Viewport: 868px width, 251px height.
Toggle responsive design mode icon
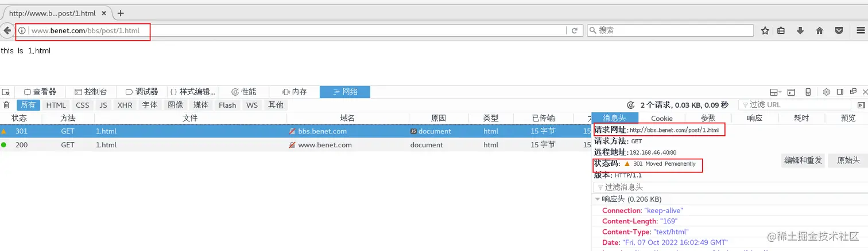click(x=808, y=92)
